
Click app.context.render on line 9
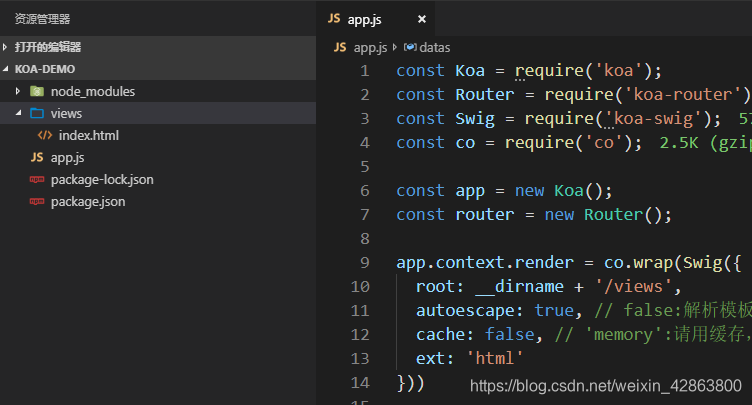click(x=484, y=262)
